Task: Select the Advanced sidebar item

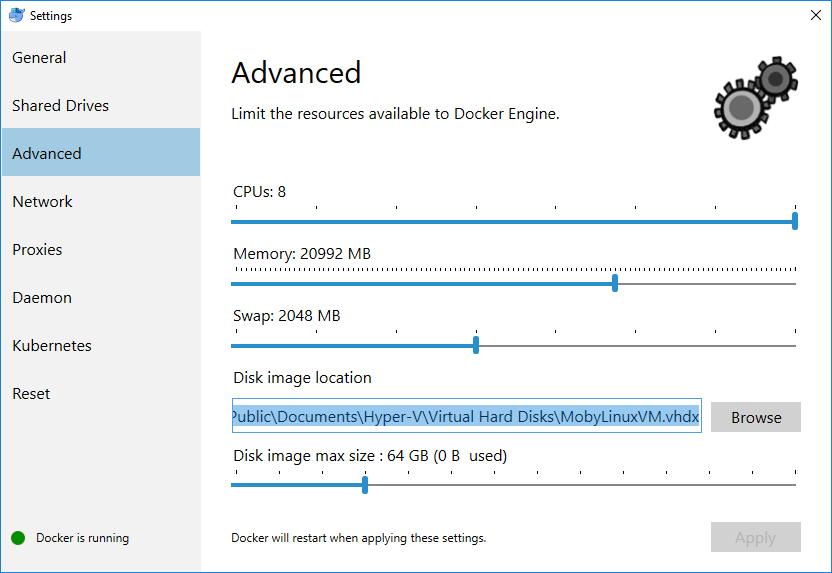Action: click(101, 152)
